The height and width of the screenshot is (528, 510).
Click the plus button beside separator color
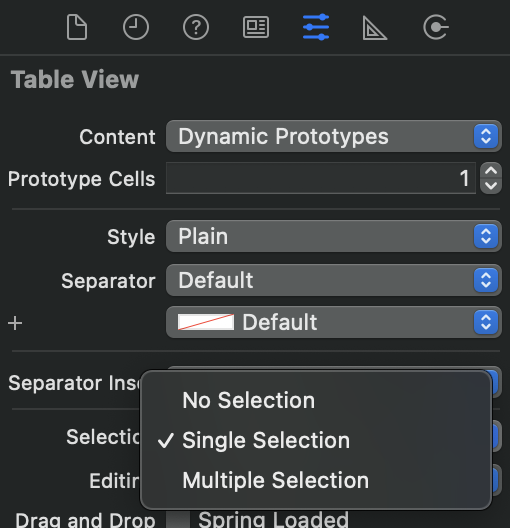coord(15,323)
